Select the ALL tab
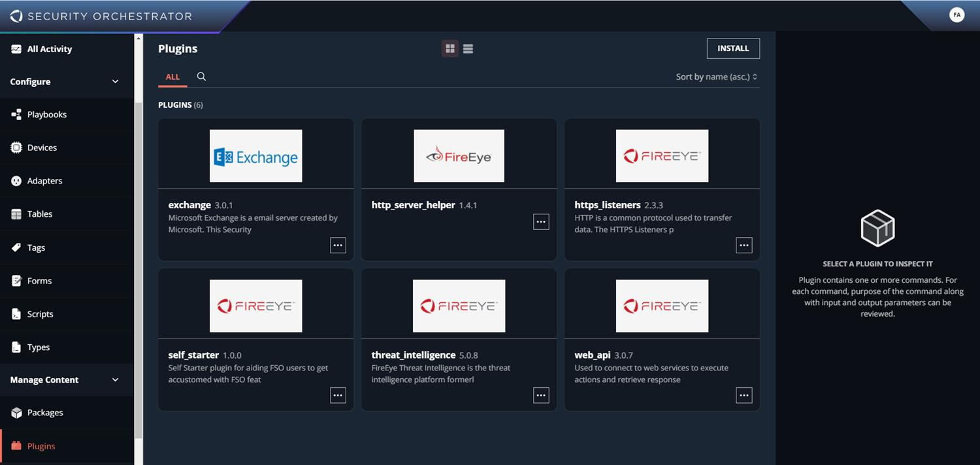Viewport: 980px width, 465px height. [x=172, y=76]
